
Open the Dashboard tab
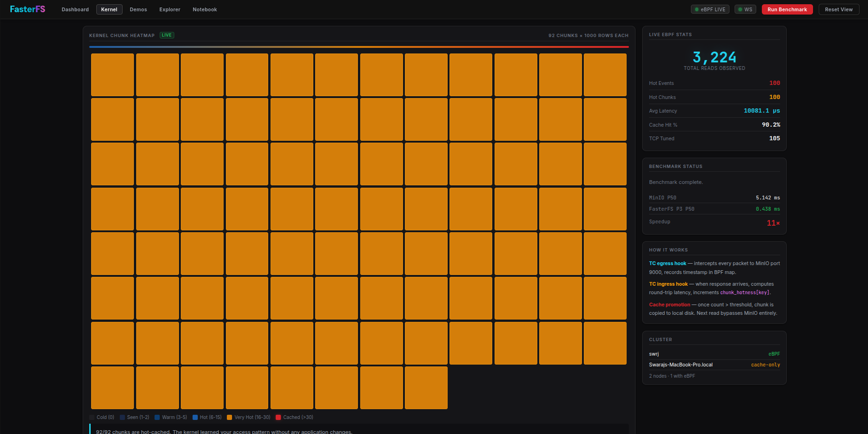point(75,9)
